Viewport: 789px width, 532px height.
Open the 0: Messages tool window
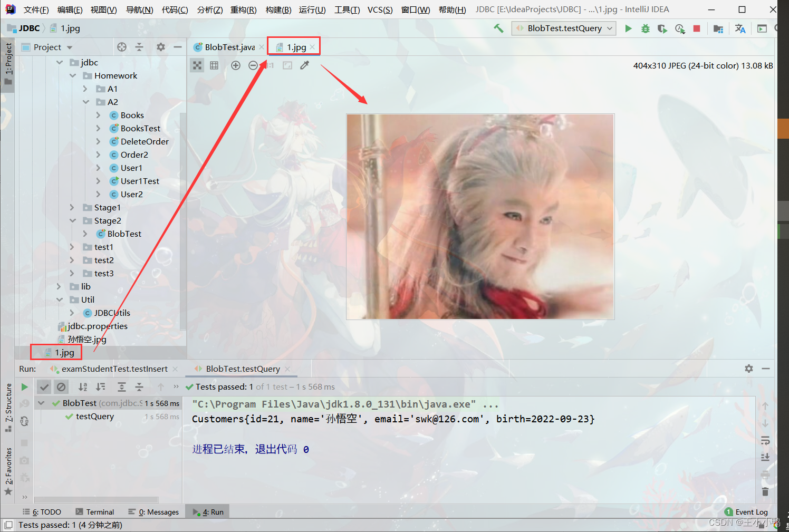[x=153, y=512]
